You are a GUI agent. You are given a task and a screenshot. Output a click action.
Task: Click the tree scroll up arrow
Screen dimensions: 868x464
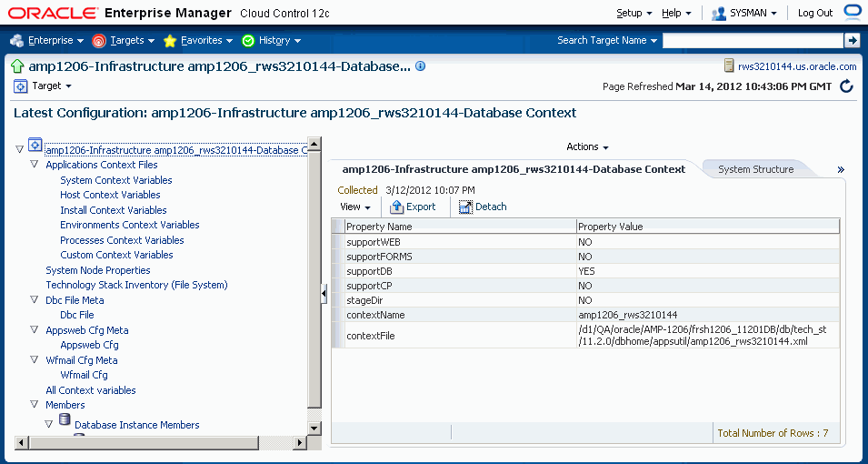tap(314, 144)
